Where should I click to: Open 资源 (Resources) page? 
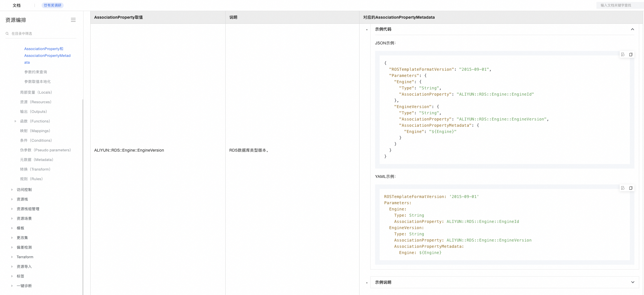click(x=36, y=102)
